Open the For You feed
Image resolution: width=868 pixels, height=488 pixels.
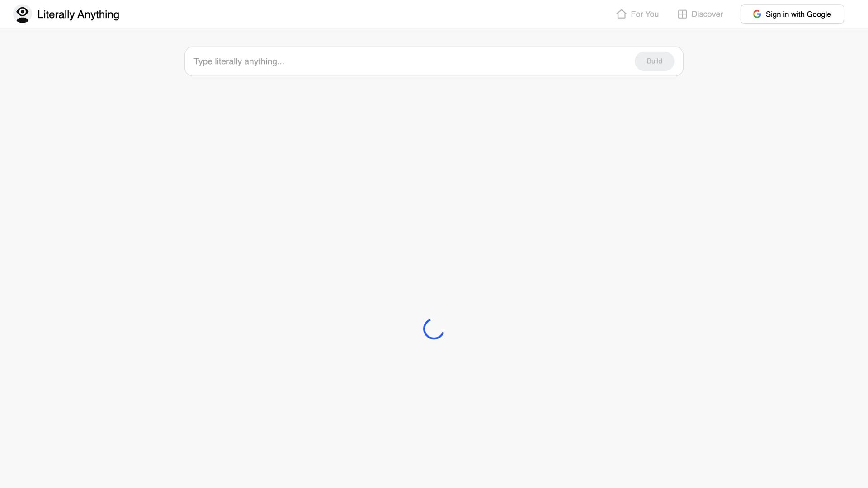[x=637, y=14]
